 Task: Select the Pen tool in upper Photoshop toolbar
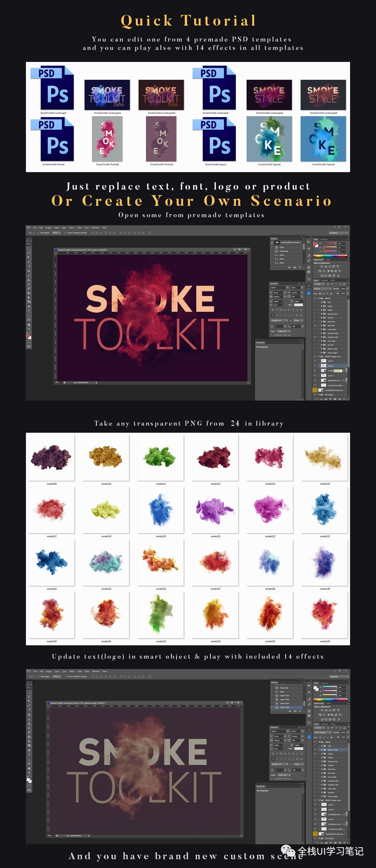point(29,307)
